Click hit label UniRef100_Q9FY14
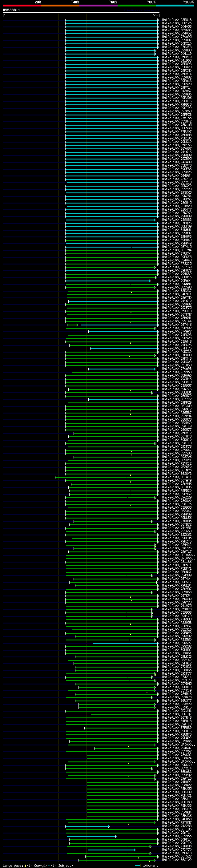 tap(177, 88)
